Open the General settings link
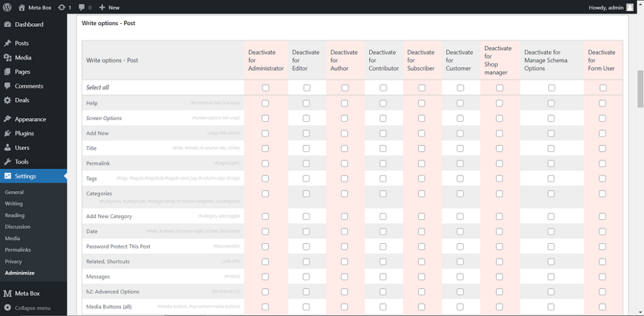The height and width of the screenshot is (316, 644). coord(14,192)
